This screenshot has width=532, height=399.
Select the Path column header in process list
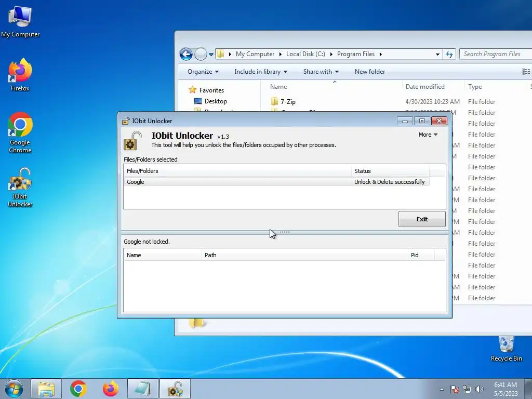pyautogui.click(x=304, y=255)
